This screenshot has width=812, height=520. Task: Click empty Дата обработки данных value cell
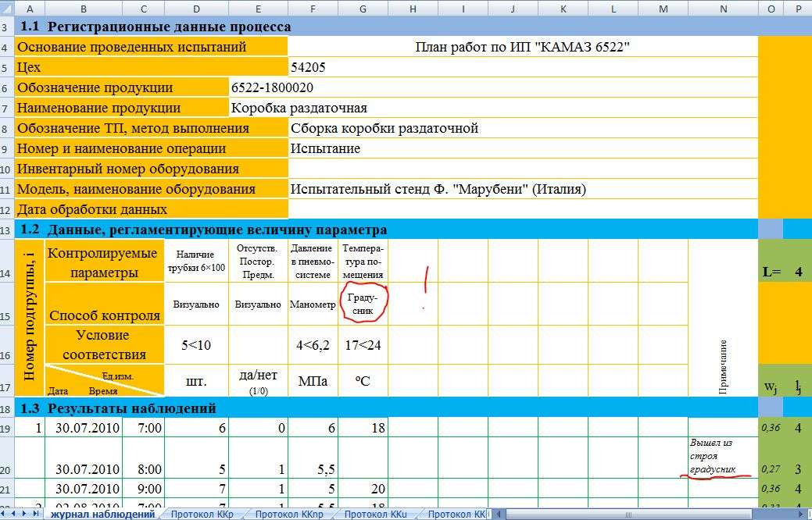pos(522,209)
